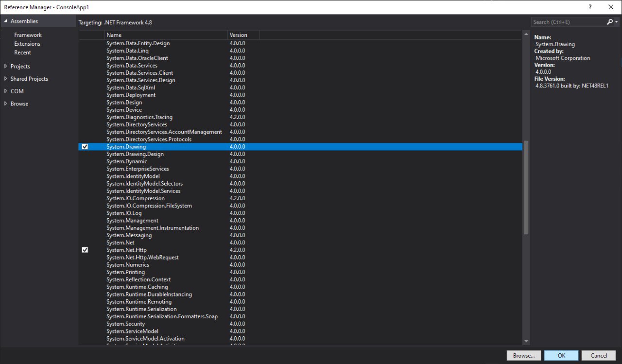Select System.Drawing.Design row

[300, 154]
